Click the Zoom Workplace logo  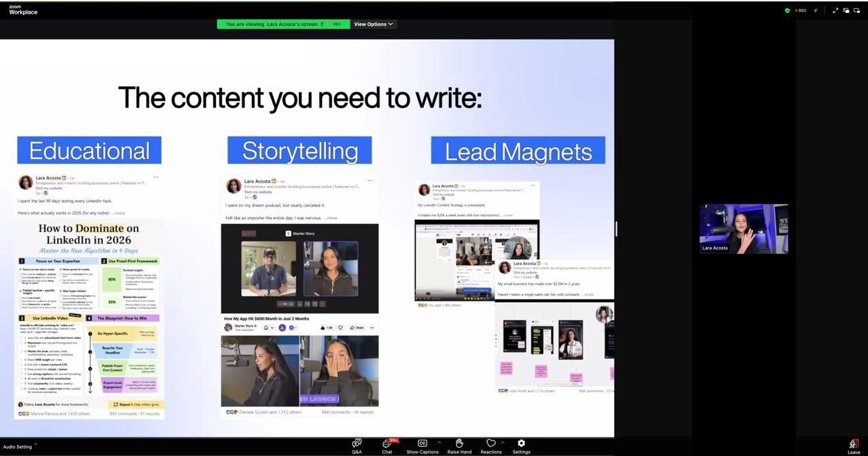point(22,9)
